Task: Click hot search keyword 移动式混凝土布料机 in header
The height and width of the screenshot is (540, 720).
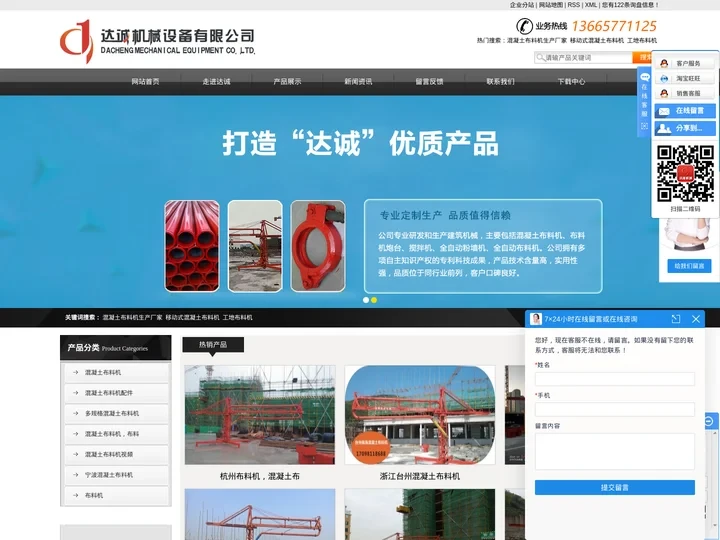Action: (x=597, y=40)
